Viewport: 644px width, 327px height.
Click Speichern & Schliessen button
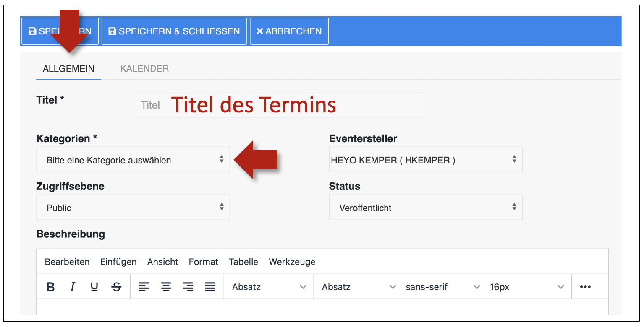174,31
